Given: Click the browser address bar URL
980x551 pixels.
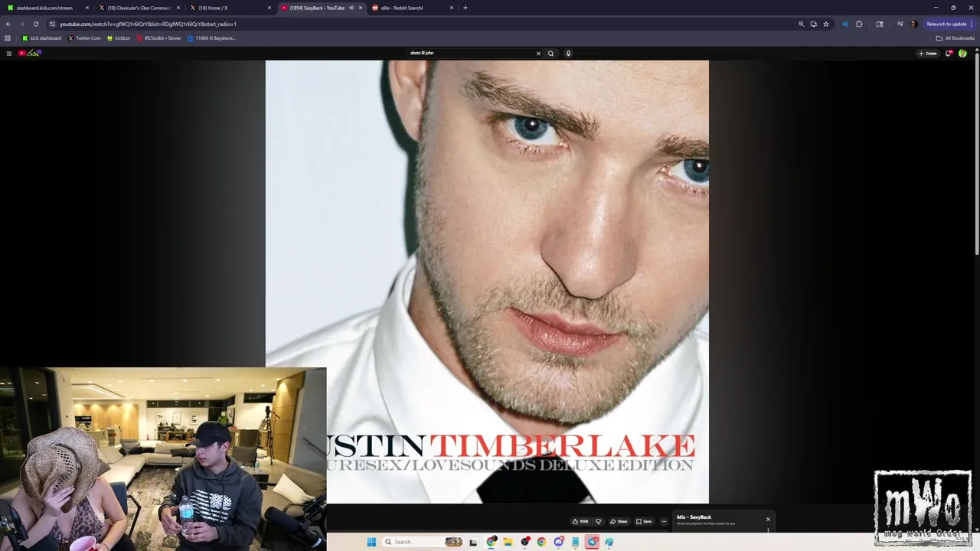Looking at the screenshot, I should point(148,24).
